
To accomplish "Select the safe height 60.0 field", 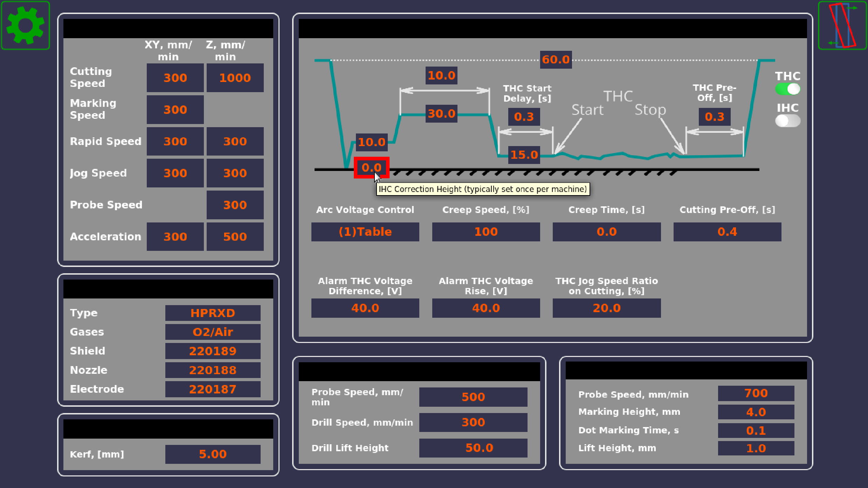I will pos(556,60).
